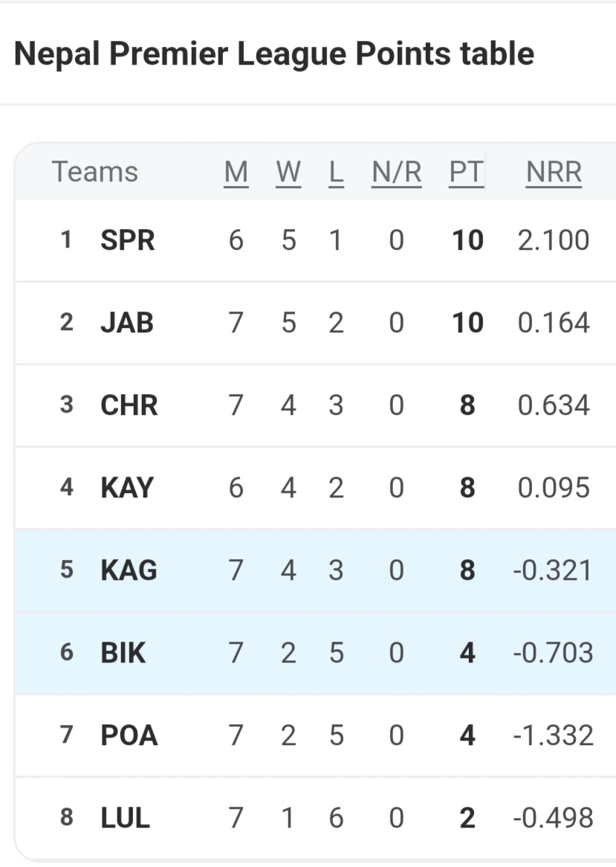Viewport: 616px width, 867px height.
Task: Select the highlighted KAG team row
Action: pos(129,570)
